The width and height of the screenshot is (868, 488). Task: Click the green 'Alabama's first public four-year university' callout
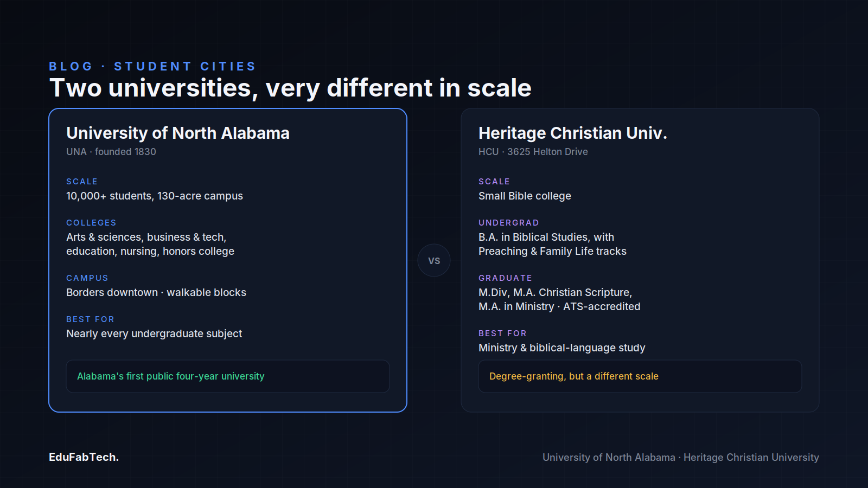pyautogui.click(x=228, y=376)
